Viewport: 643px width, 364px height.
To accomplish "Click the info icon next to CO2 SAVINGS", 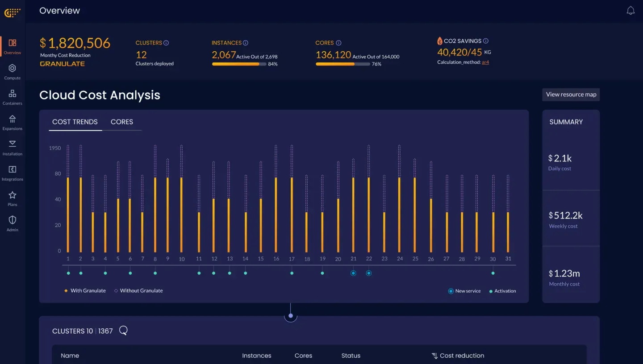I will pos(486,41).
